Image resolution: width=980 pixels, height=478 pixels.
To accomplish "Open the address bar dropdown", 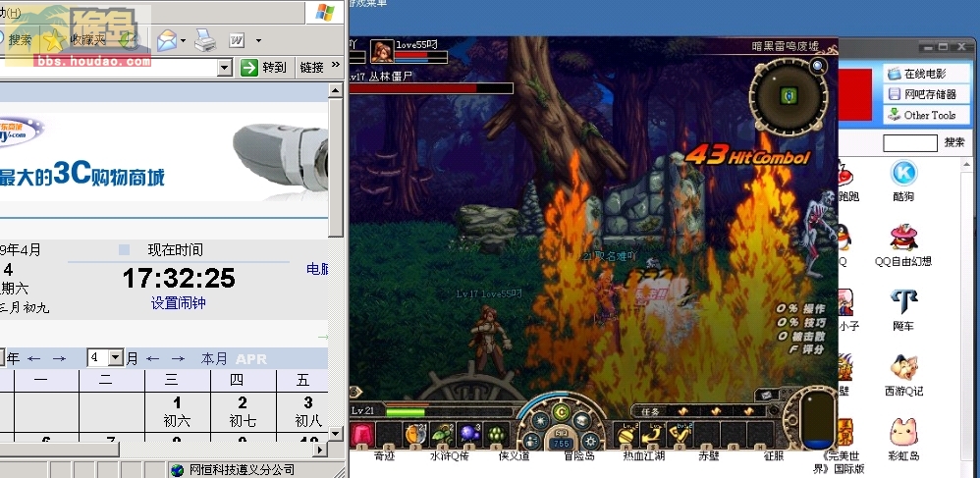I will (225, 67).
